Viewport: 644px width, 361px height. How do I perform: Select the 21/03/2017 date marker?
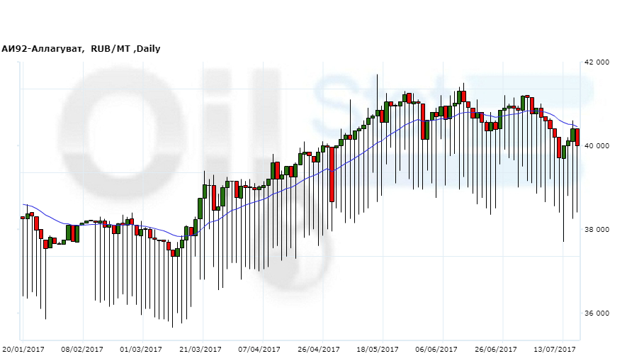click(202, 349)
